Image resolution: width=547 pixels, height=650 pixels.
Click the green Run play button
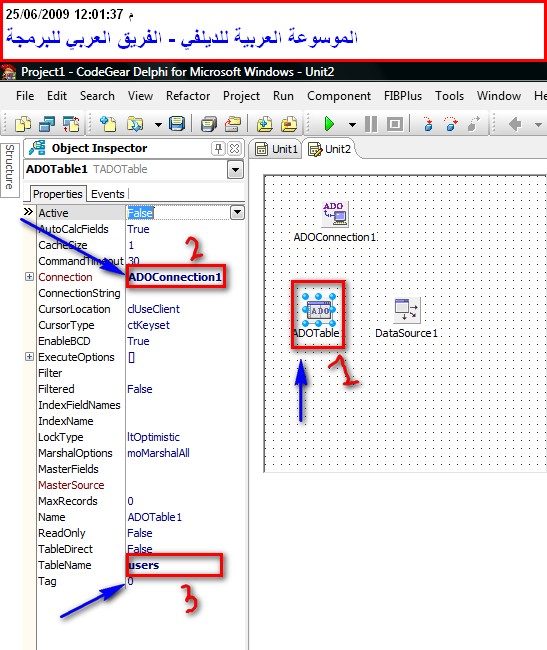(x=329, y=124)
